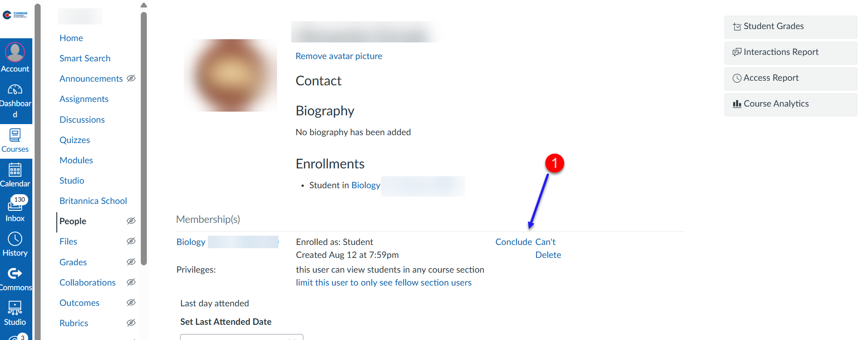Click Remove avatar picture link
868x340 pixels.
pyautogui.click(x=339, y=56)
